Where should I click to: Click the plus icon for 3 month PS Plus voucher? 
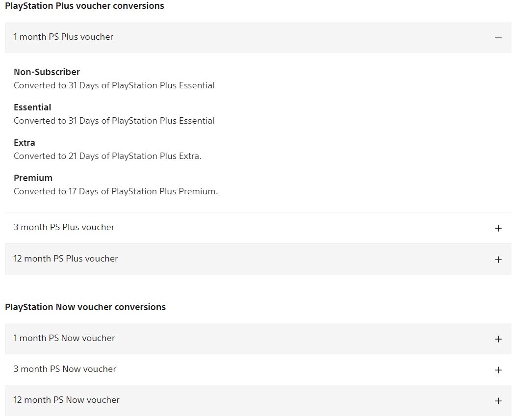(x=498, y=228)
